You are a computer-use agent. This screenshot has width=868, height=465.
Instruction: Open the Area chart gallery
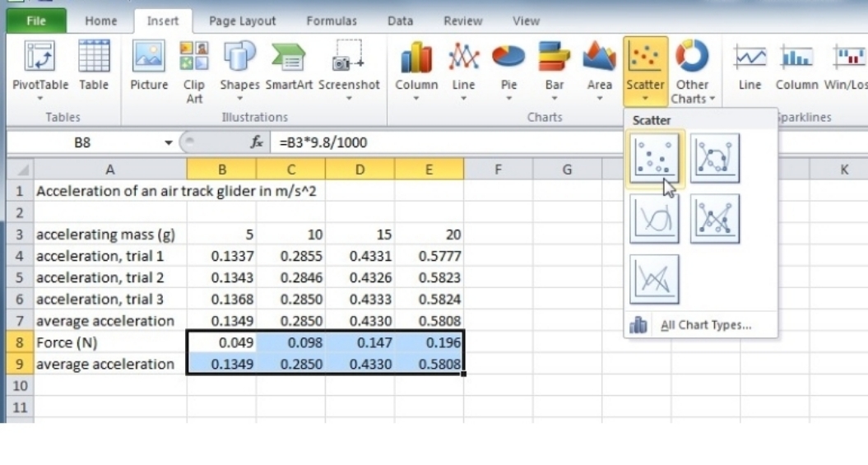[600, 71]
